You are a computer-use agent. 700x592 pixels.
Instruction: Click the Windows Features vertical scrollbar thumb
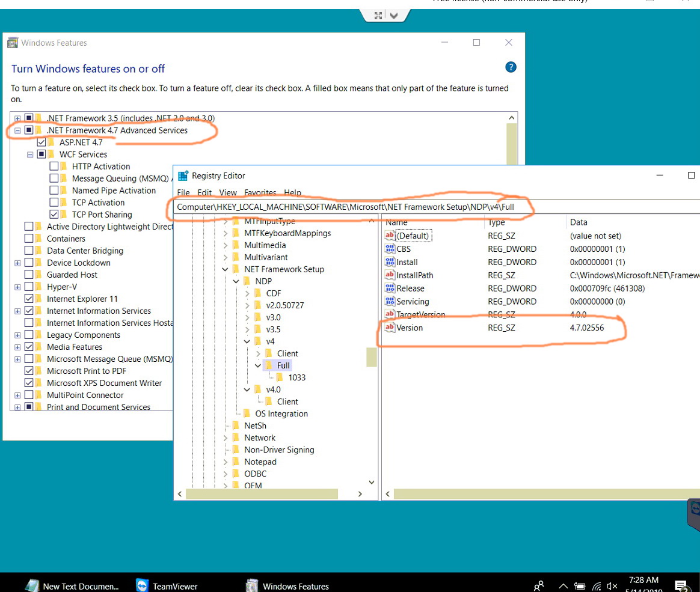click(x=512, y=144)
